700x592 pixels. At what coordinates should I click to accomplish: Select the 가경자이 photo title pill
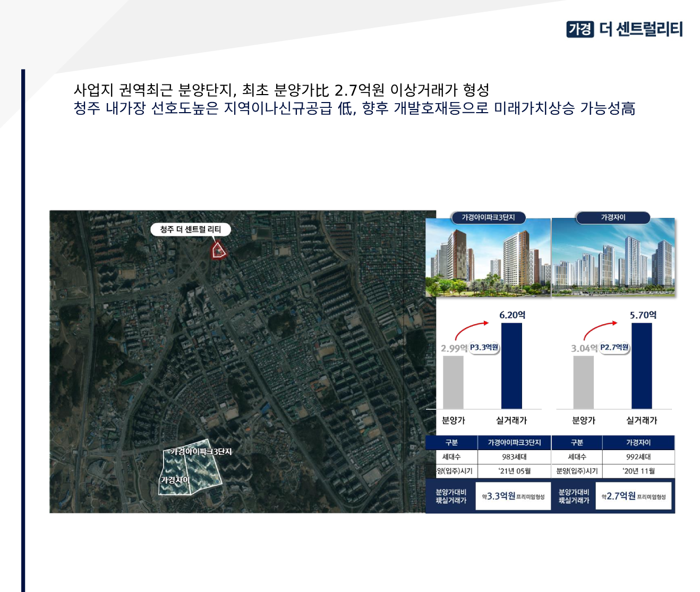[613, 217]
